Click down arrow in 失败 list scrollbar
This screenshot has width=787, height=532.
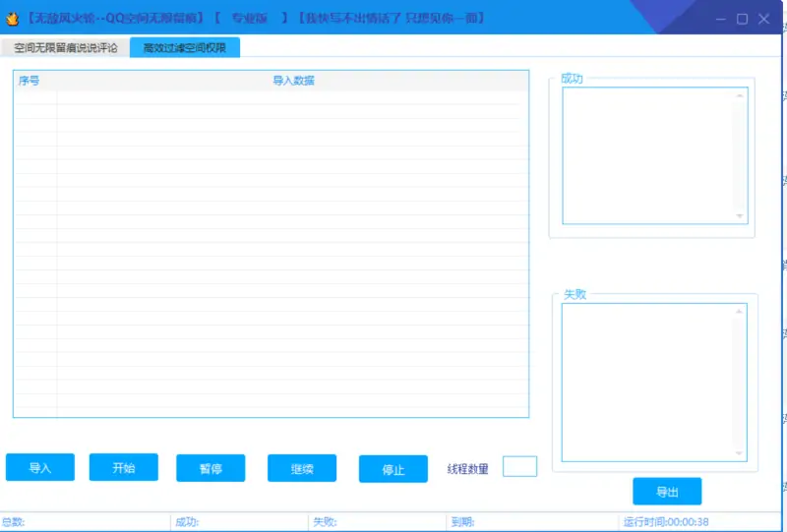pyautogui.click(x=740, y=453)
